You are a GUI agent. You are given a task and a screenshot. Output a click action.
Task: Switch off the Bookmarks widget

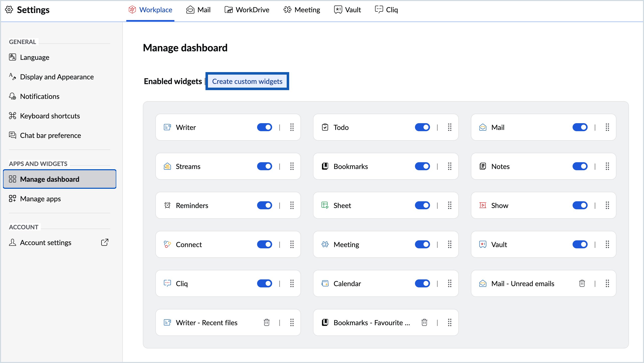[422, 166]
